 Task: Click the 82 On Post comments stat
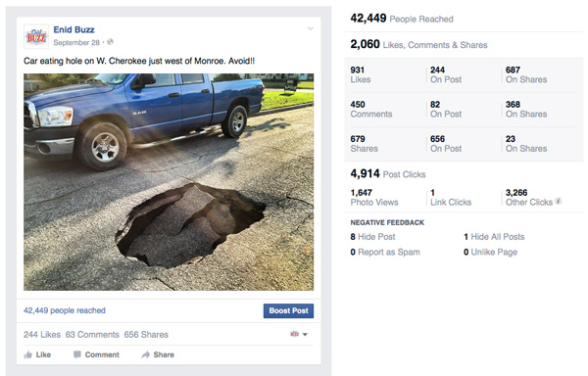tap(446, 109)
